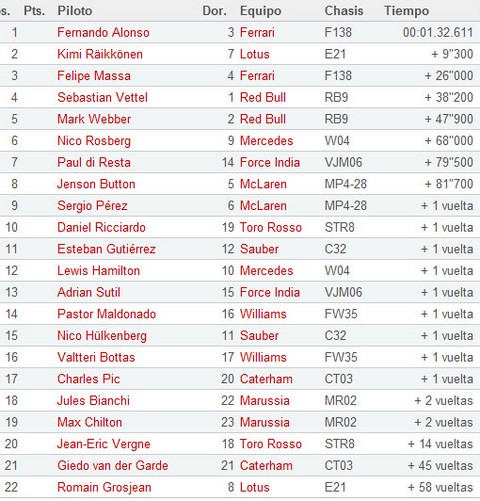Open Sauber link in Nico Hülkenberg row

pyautogui.click(x=259, y=336)
